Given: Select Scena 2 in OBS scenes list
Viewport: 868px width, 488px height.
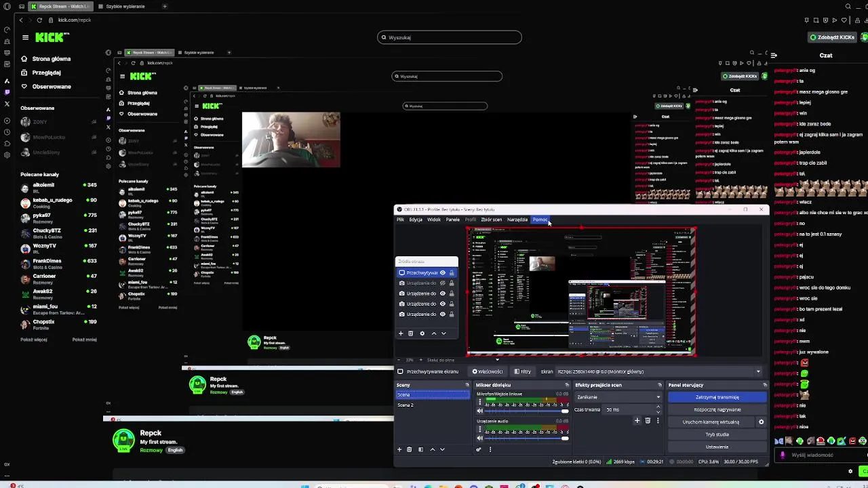Looking at the screenshot, I should pyautogui.click(x=432, y=405).
